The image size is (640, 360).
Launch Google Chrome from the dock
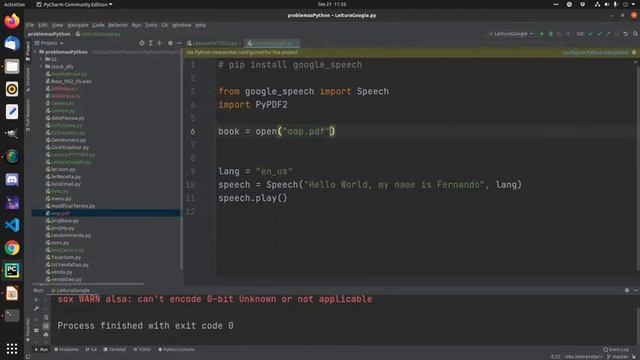12,248
